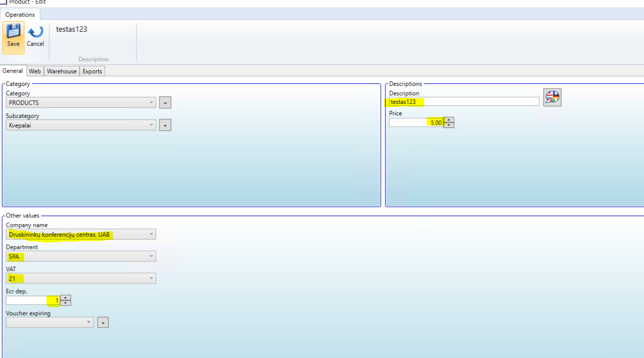The image size is (644, 358).
Task: Add a new subcategory with the plus button
Action: [165, 125]
